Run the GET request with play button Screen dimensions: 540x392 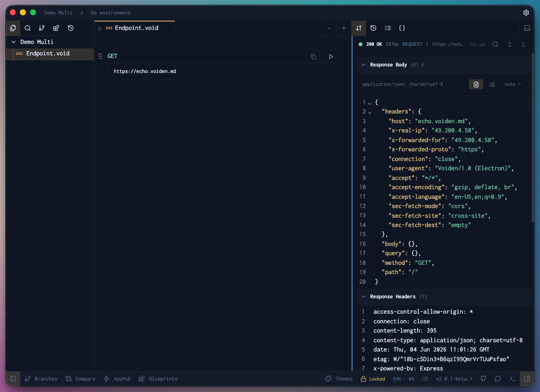331,56
